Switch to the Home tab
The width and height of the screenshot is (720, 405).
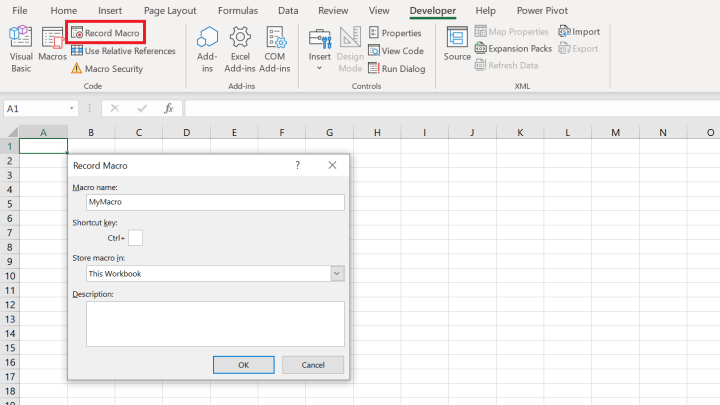pos(64,11)
